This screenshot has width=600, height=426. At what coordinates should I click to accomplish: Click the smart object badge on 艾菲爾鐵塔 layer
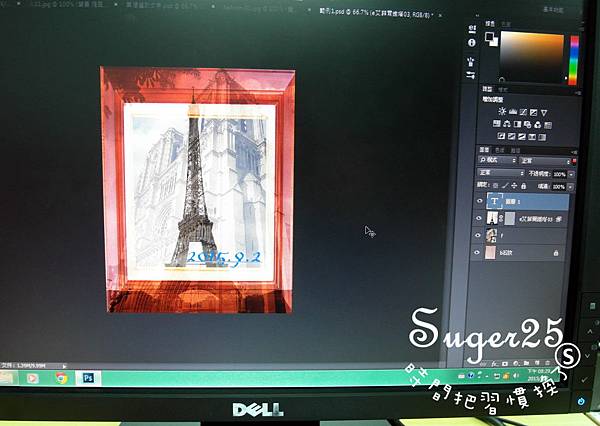(x=559, y=219)
